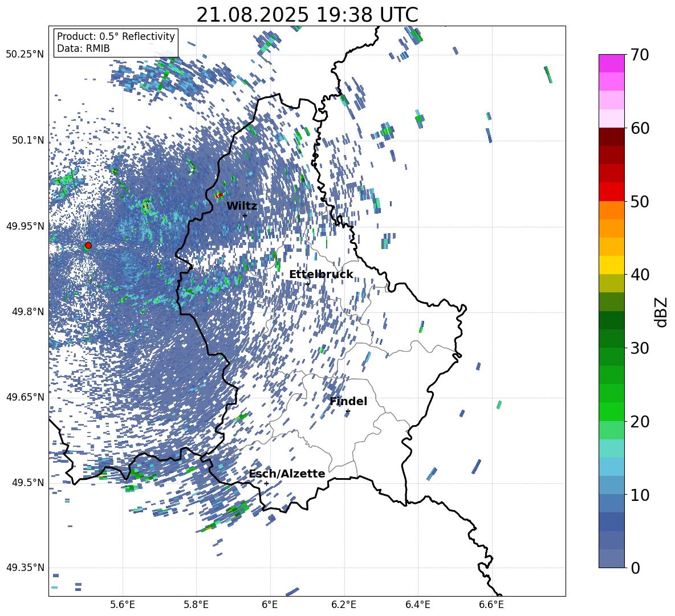Click the cross marker below Ettelbruck
675x616 pixels.
click(x=307, y=284)
